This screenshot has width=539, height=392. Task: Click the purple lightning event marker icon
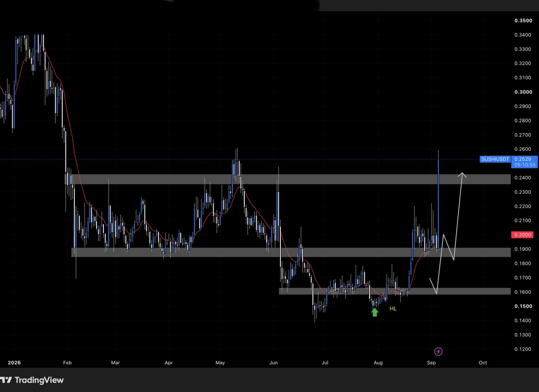[x=438, y=351]
